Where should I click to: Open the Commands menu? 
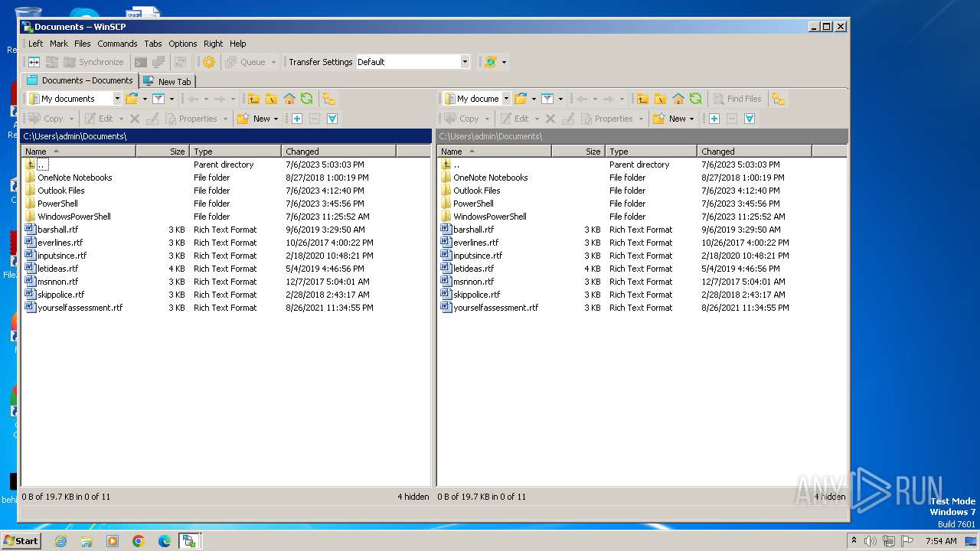[x=117, y=44]
